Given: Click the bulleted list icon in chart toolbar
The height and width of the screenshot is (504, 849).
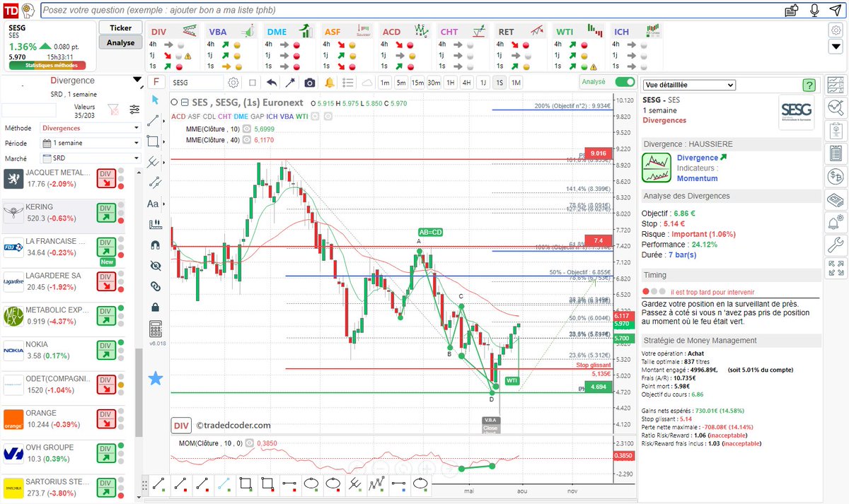Looking at the screenshot, I should [348, 83].
